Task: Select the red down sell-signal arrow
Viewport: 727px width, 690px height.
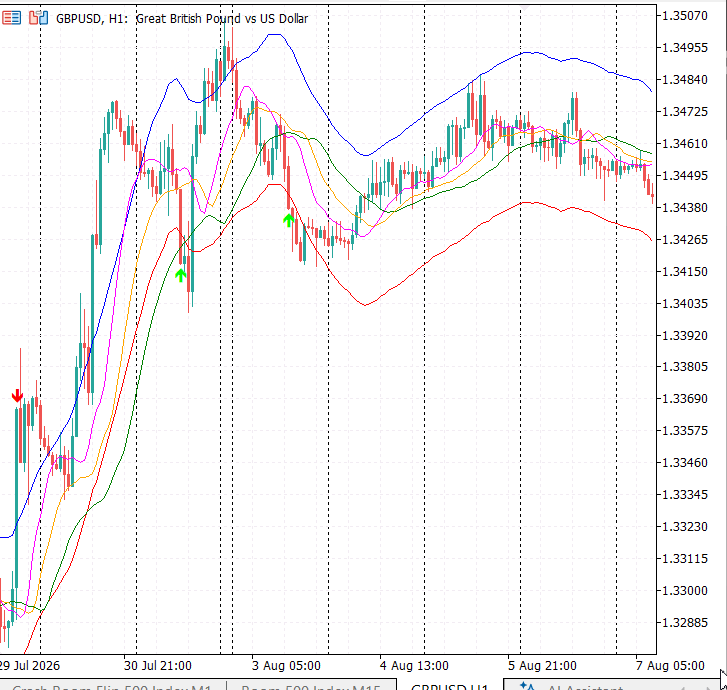Action: click(x=17, y=396)
